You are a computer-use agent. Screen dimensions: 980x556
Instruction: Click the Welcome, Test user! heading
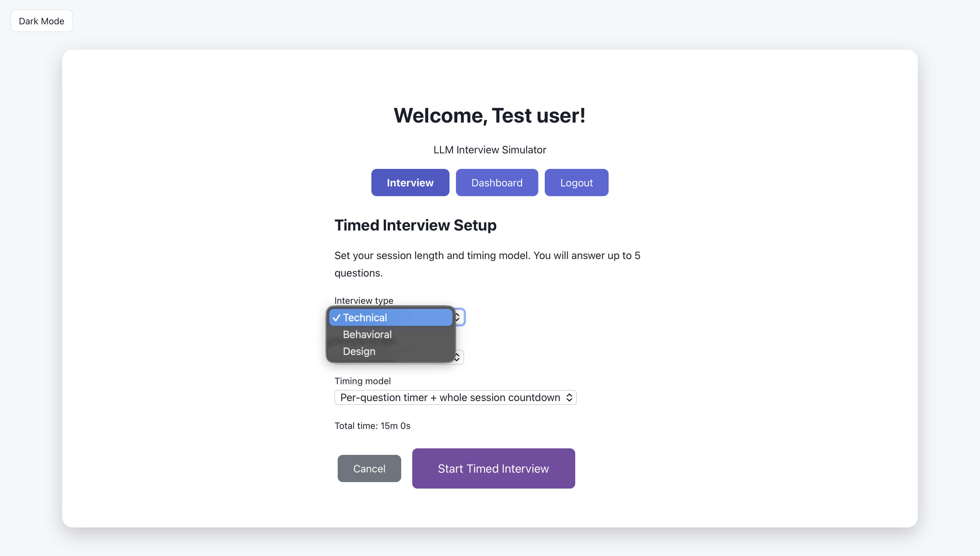[x=490, y=115]
